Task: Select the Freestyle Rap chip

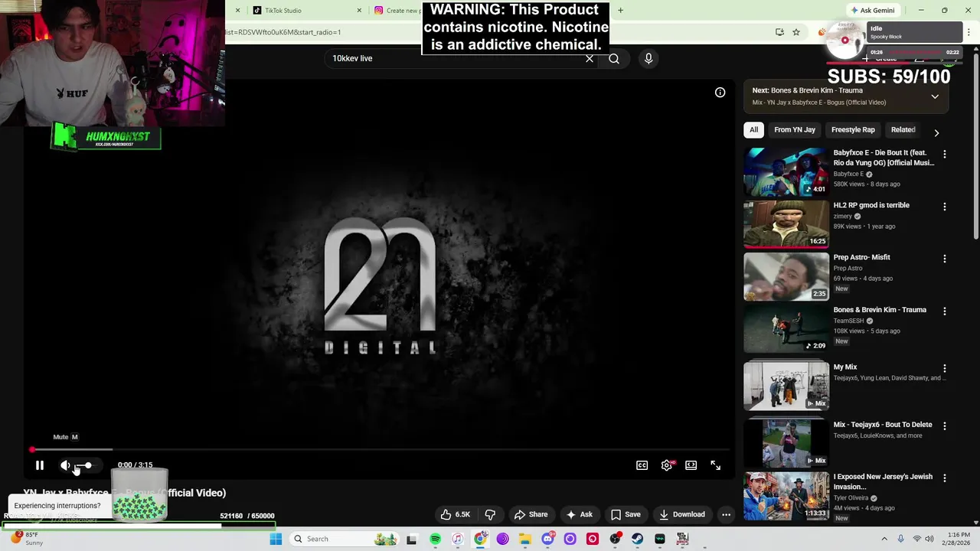Action: pos(853,129)
